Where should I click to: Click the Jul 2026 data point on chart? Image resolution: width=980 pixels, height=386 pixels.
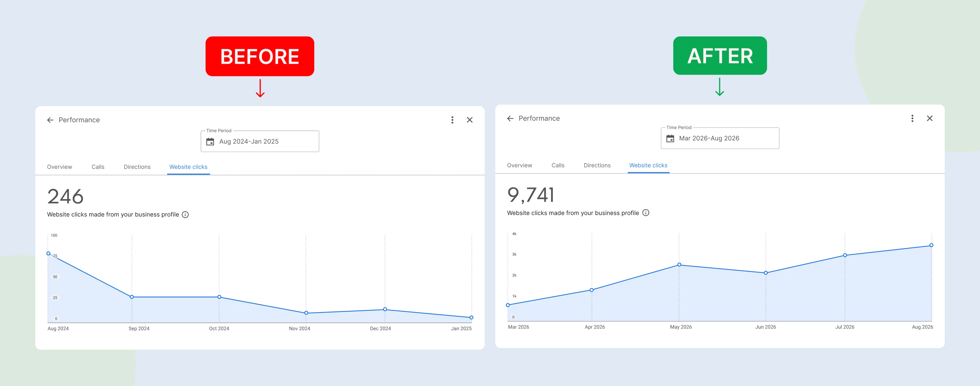(x=845, y=255)
